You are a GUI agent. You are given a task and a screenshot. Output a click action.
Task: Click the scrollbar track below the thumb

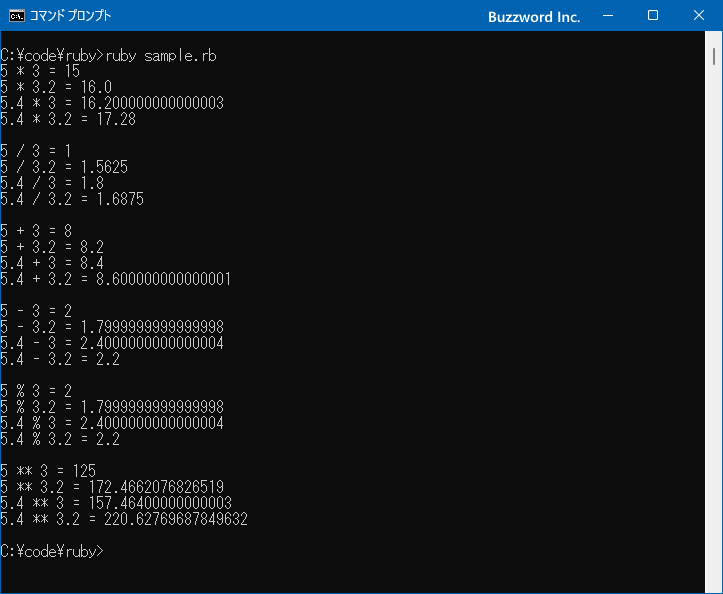point(714,323)
